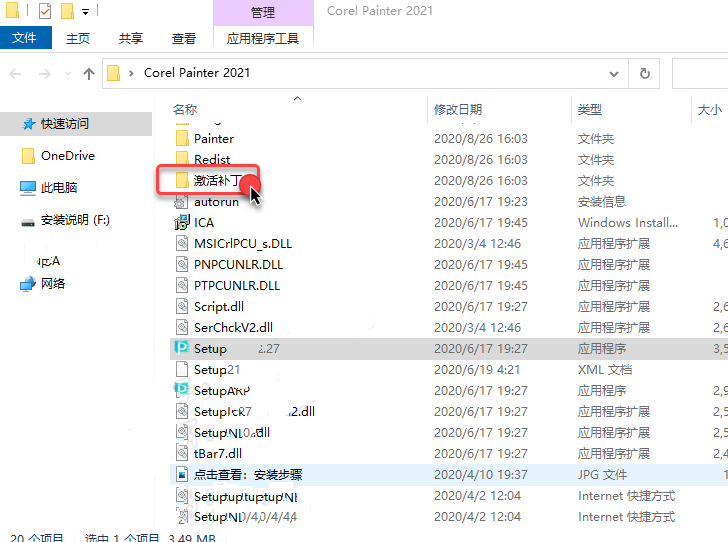This screenshot has height=542, width=728.
Task: Select 网络 in navigation pane
Action: tap(52, 283)
